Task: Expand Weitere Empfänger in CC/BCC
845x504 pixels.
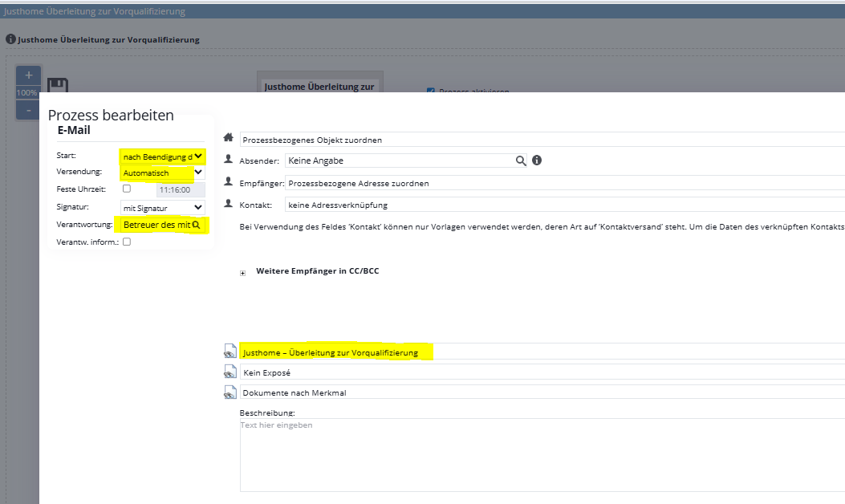Action: [x=243, y=272]
